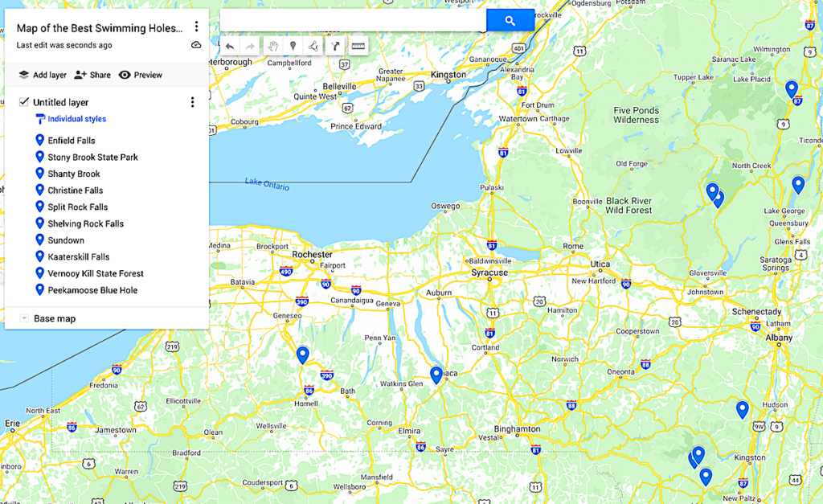Select Kaaterskill Falls item
Image resolution: width=823 pixels, height=504 pixels.
[x=79, y=256]
